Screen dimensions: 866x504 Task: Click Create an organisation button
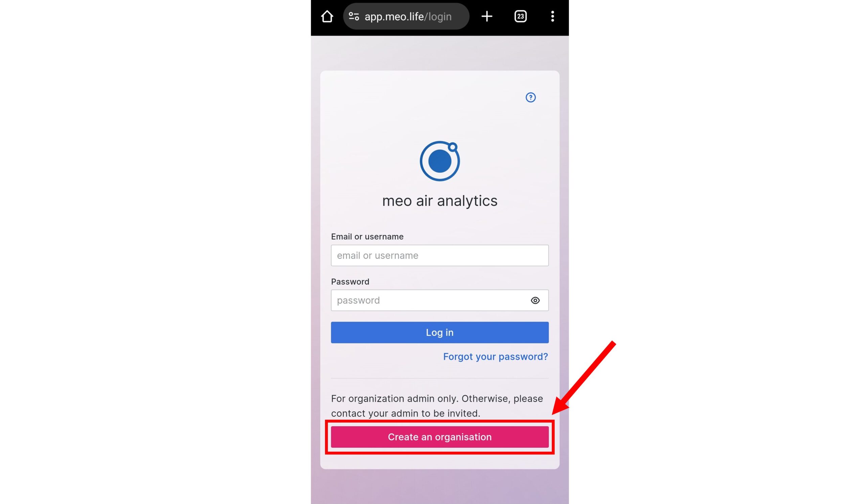pyautogui.click(x=439, y=437)
